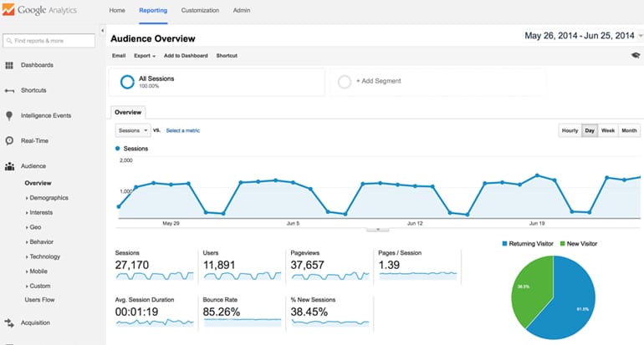
Task: Click the Select a metric link
Action: pyautogui.click(x=182, y=130)
